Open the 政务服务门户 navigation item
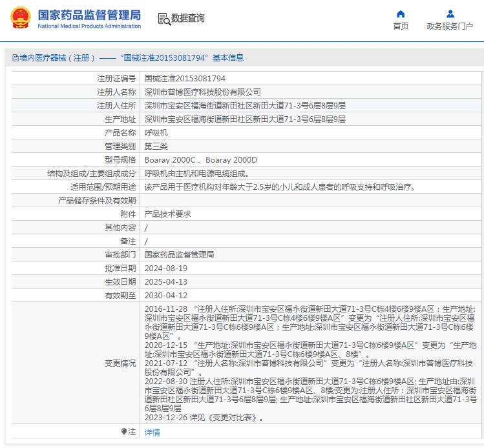 tap(450, 26)
